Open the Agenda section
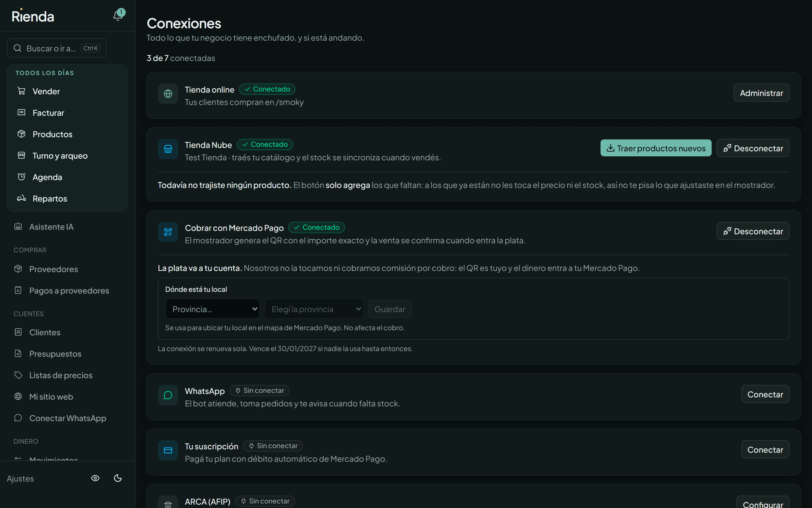The height and width of the screenshot is (508, 812). click(67, 178)
